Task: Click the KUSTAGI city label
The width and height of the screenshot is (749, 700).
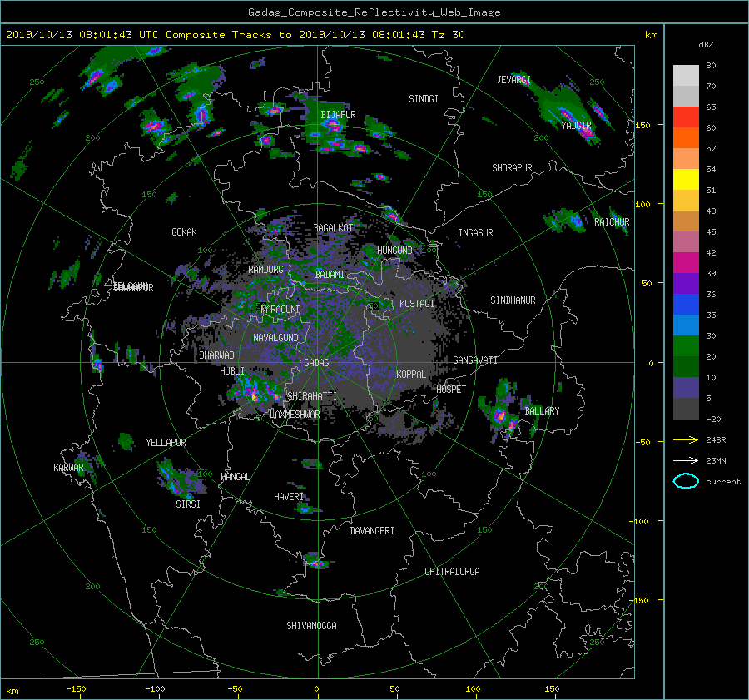Action: [417, 304]
